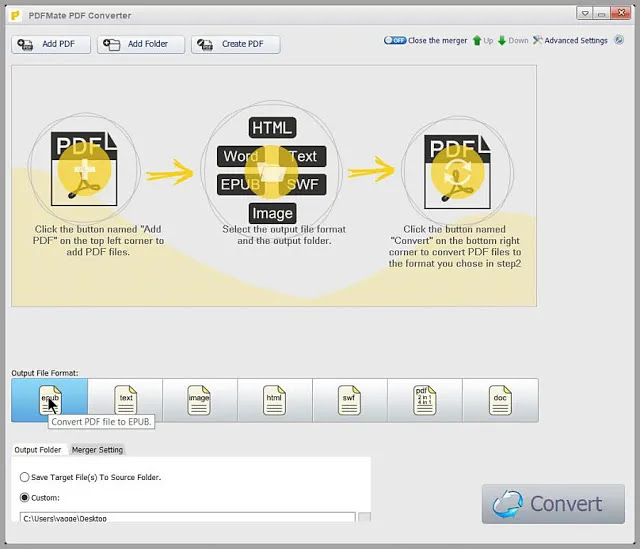Viewport: 640px width, 549px height.
Task: Select the pdf 2-in-1 4-in-1 output format
Action: [x=425, y=400]
